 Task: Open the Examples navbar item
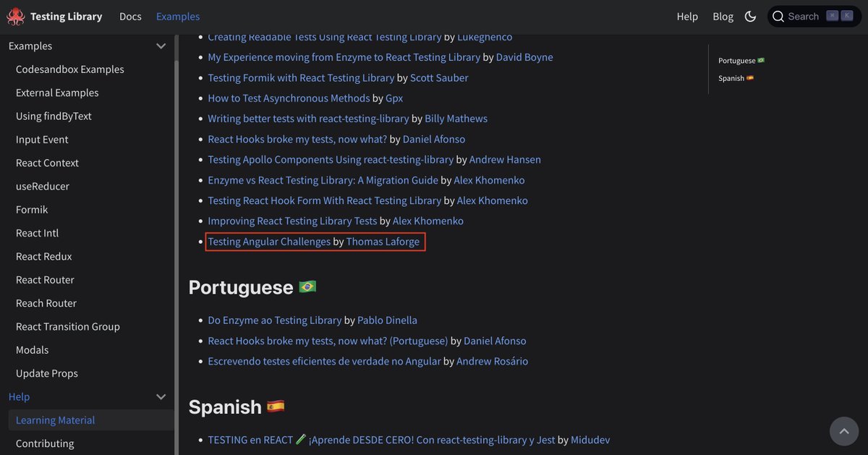178,16
